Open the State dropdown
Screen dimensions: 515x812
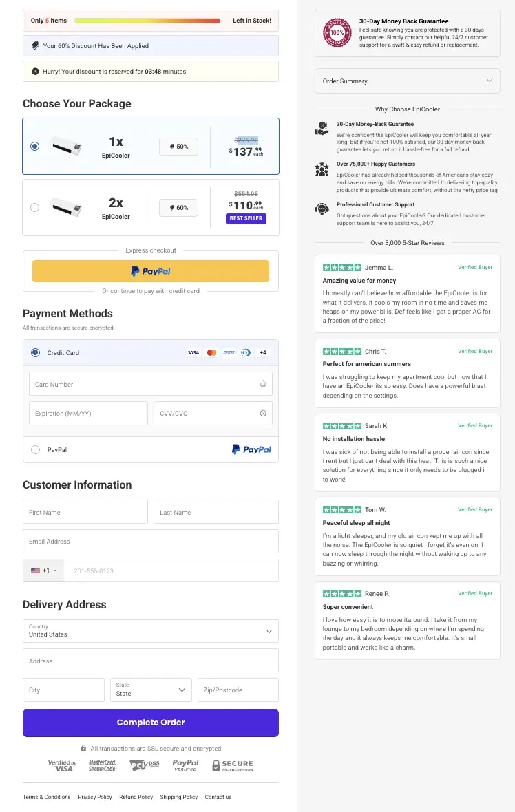(x=151, y=690)
